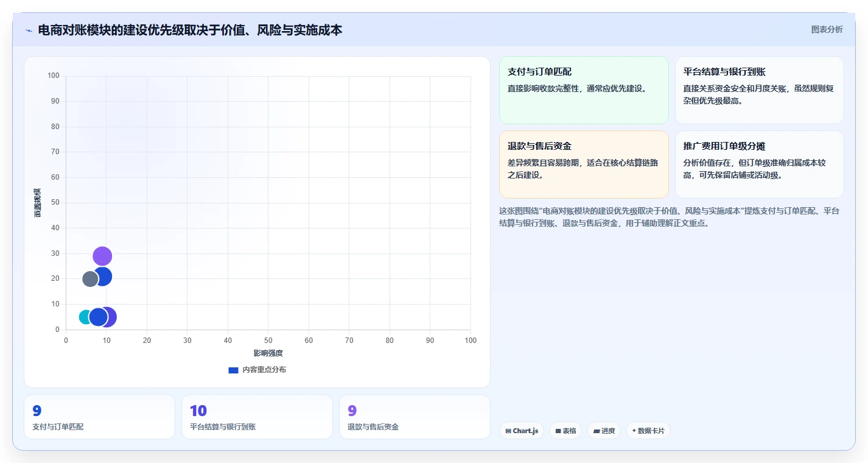Select the 数据卡片 tag
Viewport: 868px width, 463px height.
648,431
